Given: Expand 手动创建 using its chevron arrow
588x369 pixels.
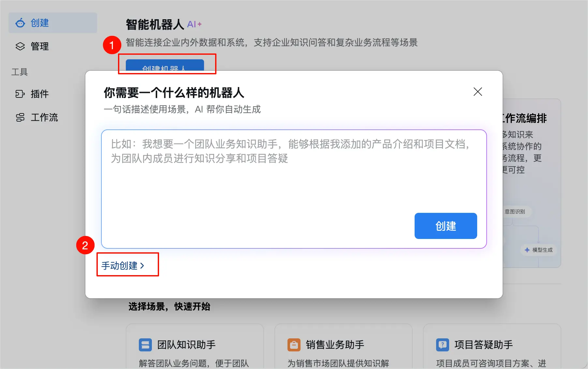Looking at the screenshot, I should click(x=143, y=266).
